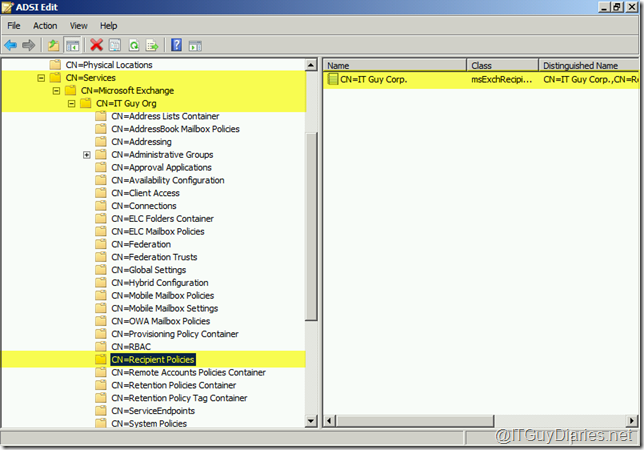Viewport: 644px width, 450px height.
Task: Click folder icon beside CN=Hybrid Configuration
Action: pos(101,282)
